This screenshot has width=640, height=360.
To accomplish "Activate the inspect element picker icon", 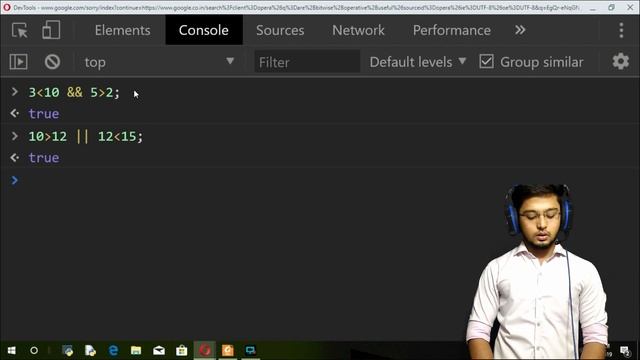I will [20, 31].
